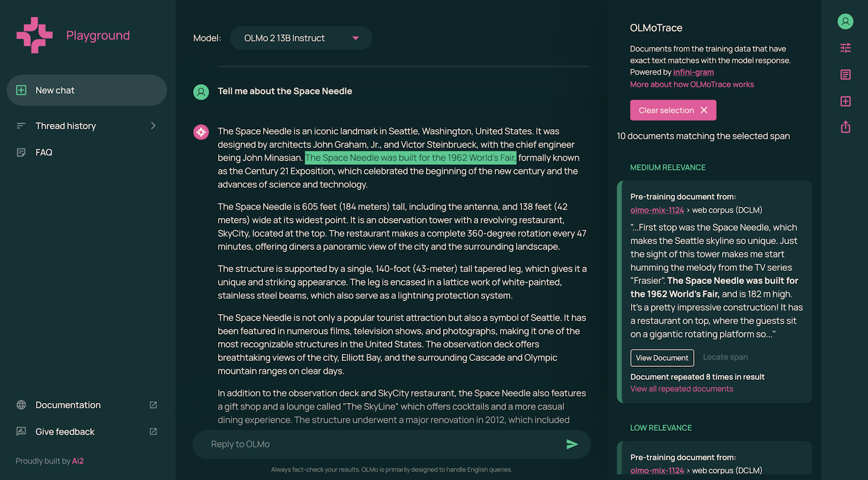Click the New chat plus icon
The height and width of the screenshot is (480, 868).
pos(21,90)
